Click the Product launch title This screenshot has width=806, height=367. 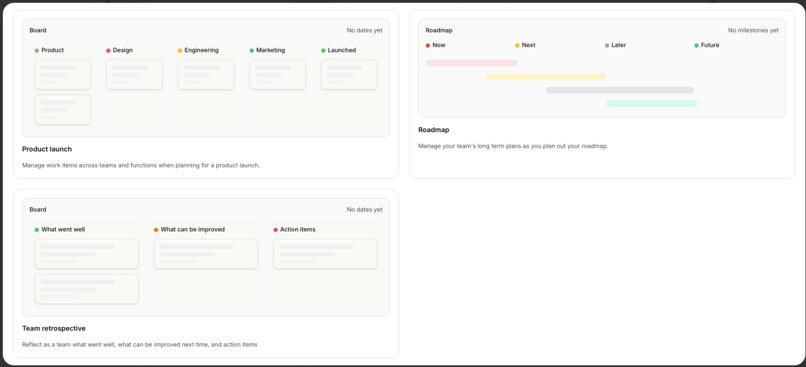pos(47,149)
